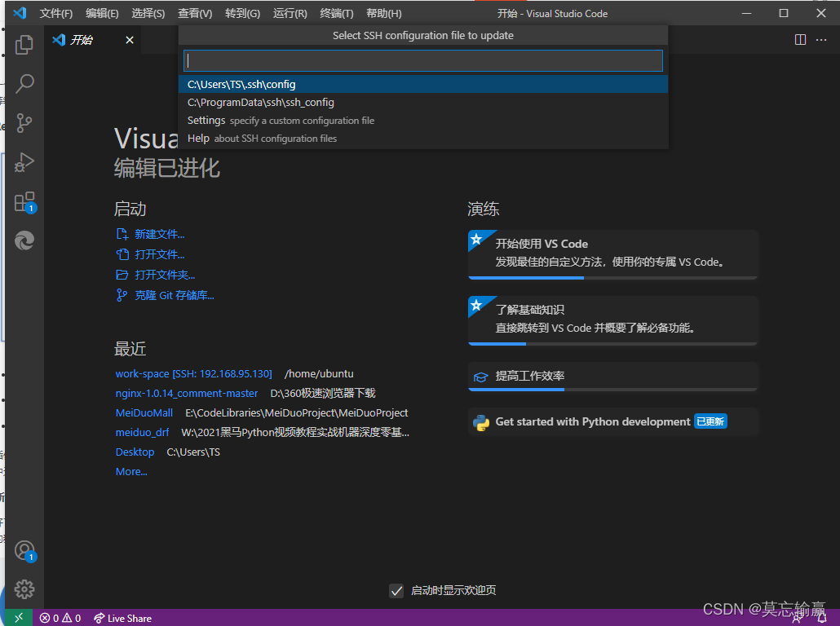The width and height of the screenshot is (840, 626).
Task: Select C:\Users\TS\.ssh\config option
Action: point(423,84)
